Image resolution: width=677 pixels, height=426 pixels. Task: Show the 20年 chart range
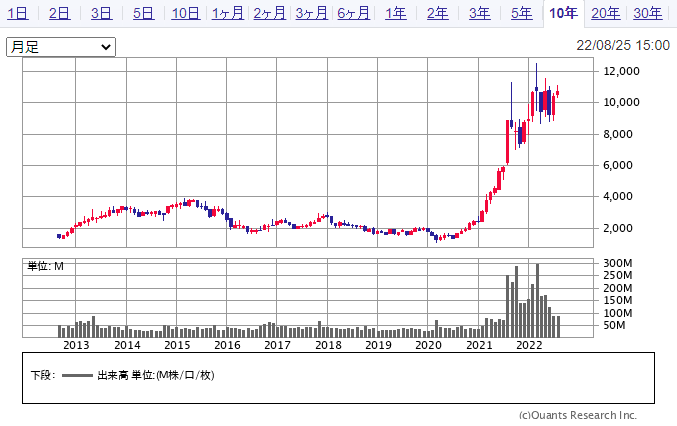point(606,13)
